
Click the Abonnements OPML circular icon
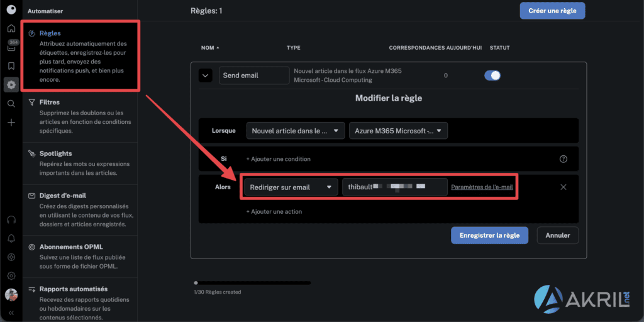tap(31, 247)
